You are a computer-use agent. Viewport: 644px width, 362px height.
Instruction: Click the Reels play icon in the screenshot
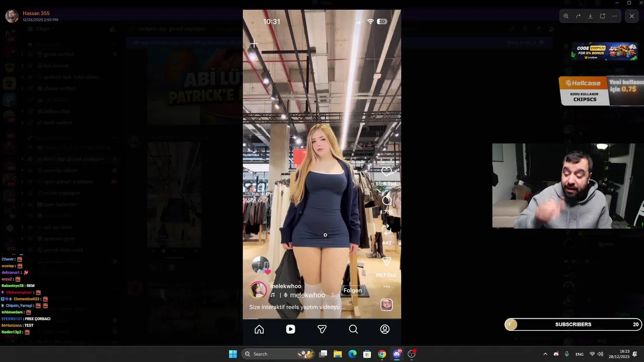(291, 329)
